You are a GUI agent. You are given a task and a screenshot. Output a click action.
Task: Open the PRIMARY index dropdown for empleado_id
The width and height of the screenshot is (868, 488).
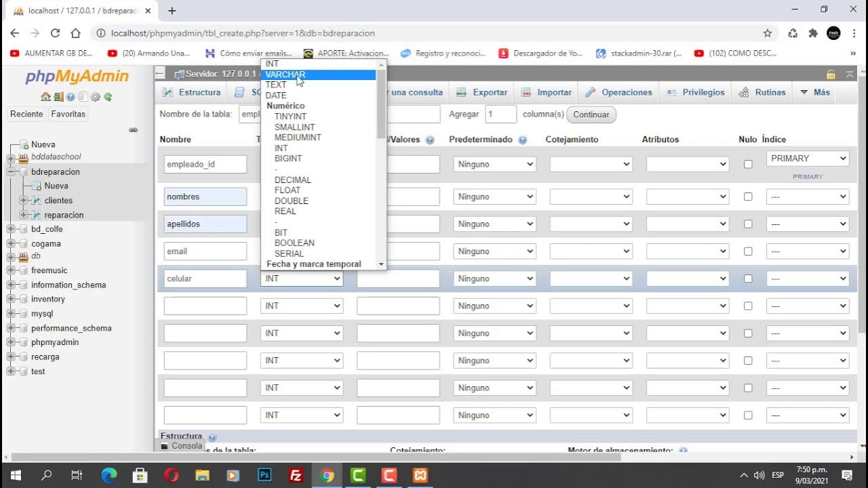(x=808, y=159)
